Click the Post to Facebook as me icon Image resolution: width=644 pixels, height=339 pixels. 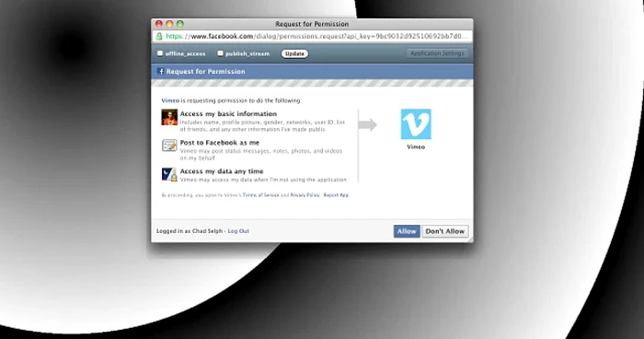pyautogui.click(x=169, y=146)
